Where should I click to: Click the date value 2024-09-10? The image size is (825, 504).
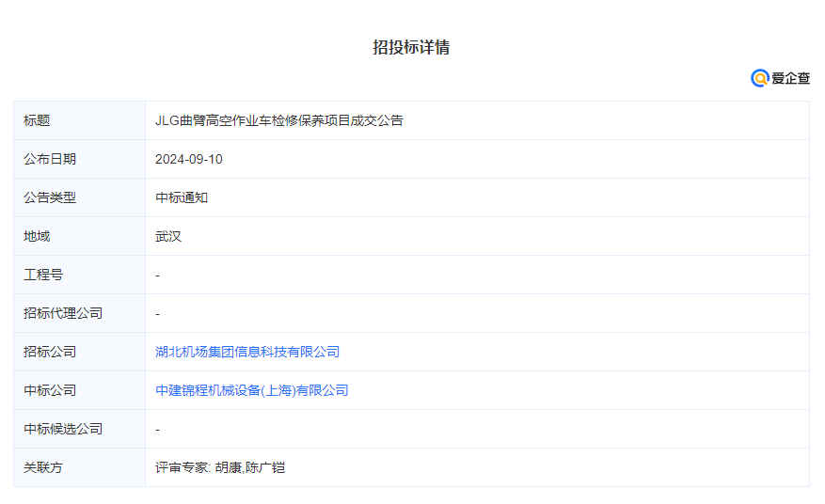[x=189, y=159]
